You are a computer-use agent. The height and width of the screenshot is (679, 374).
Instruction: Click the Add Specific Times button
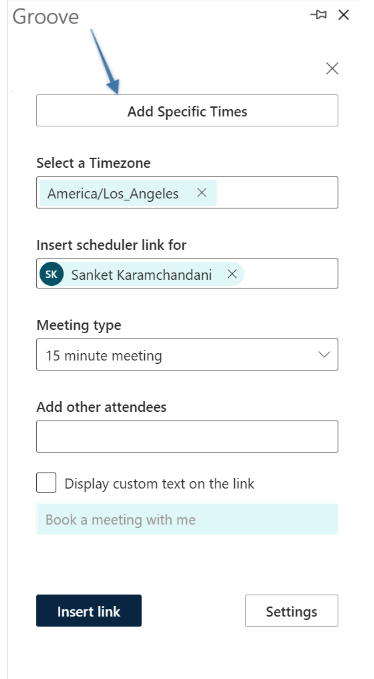[187, 111]
